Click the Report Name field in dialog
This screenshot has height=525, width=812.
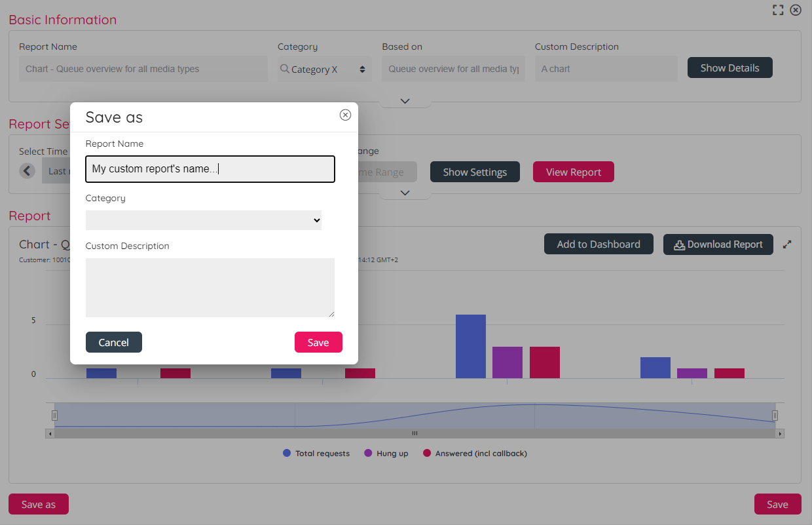point(210,169)
